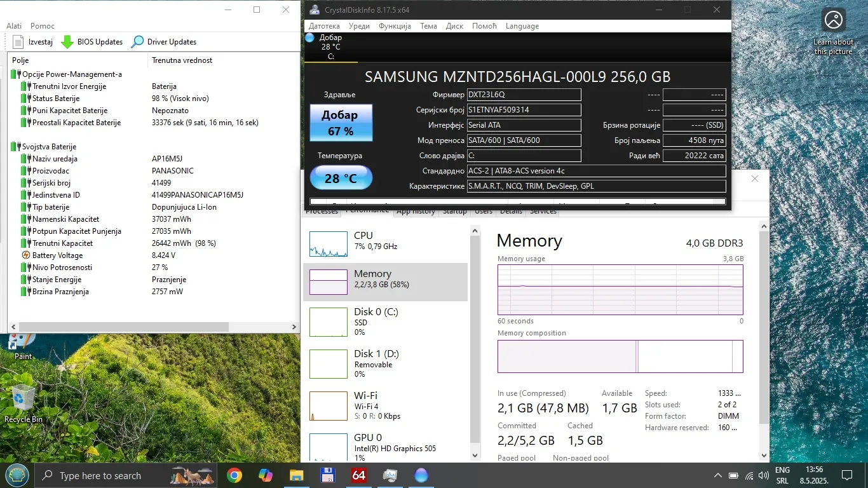Click the taskbar search news illustration

pyautogui.click(x=193, y=475)
